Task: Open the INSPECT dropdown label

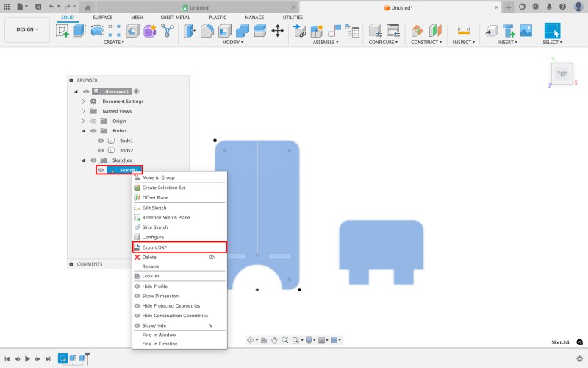Action: tap(464, 43)
